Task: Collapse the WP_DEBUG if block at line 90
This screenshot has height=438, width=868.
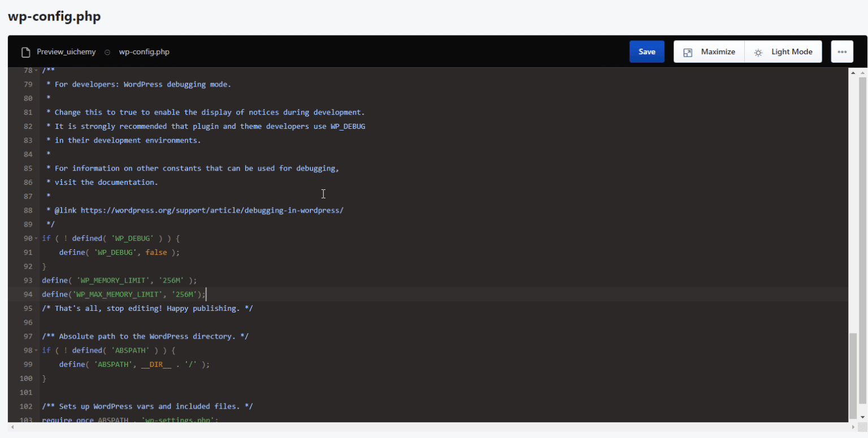Action: [36, 238]
